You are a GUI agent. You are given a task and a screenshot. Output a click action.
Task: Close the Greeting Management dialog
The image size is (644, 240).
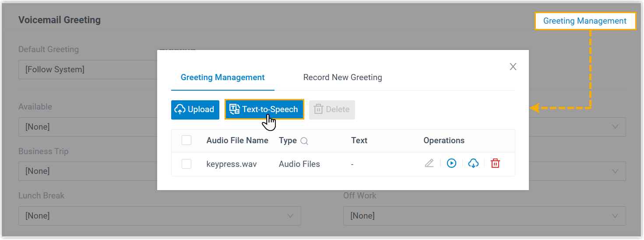[x=513, y=67]
